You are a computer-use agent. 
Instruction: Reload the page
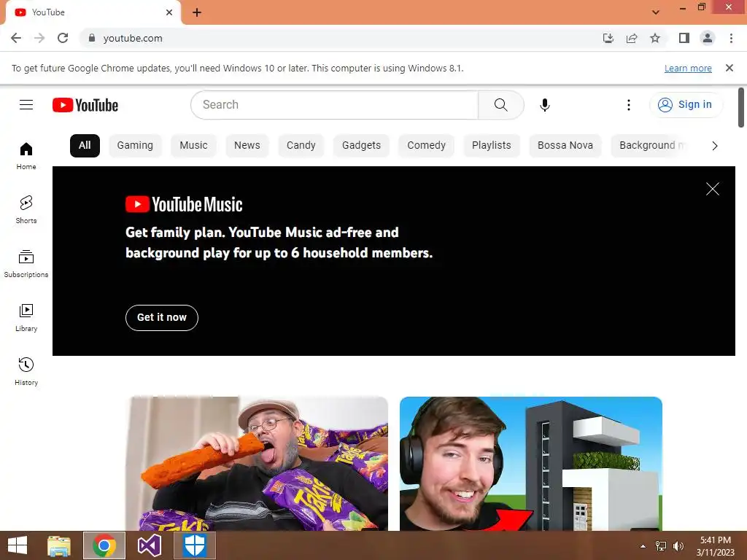click(x=63, y=38)
